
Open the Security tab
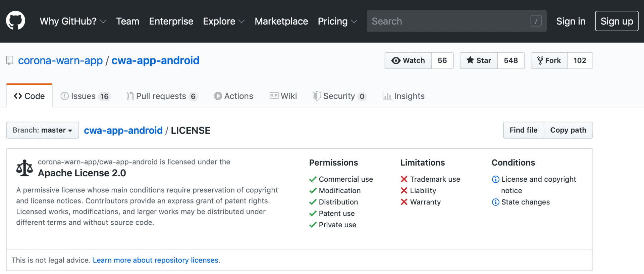(x=339, y=96)
